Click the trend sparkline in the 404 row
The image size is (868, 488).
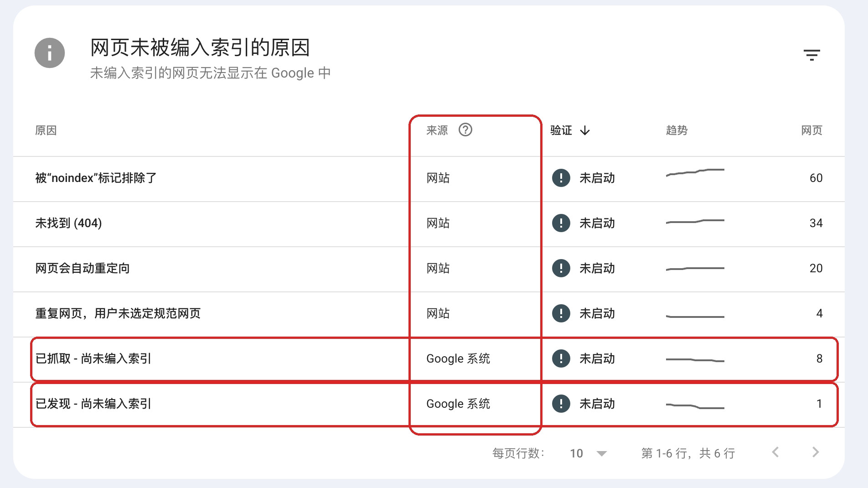695,222
